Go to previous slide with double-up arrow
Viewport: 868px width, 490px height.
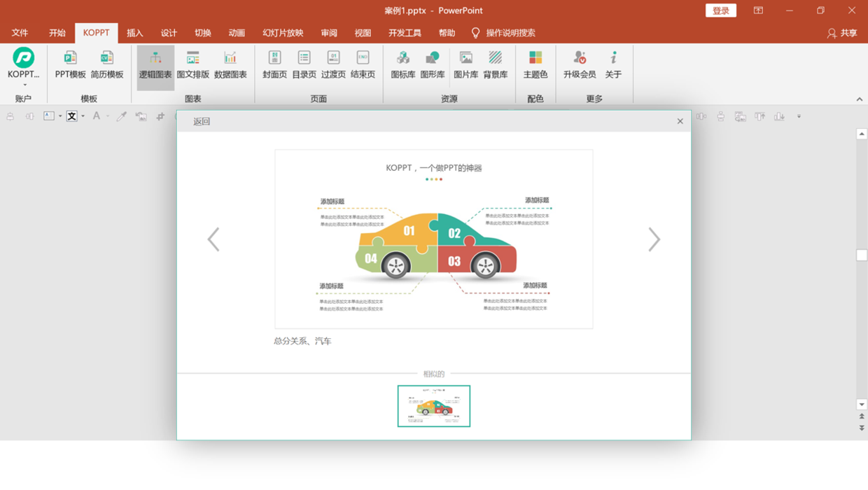point(862,416)
